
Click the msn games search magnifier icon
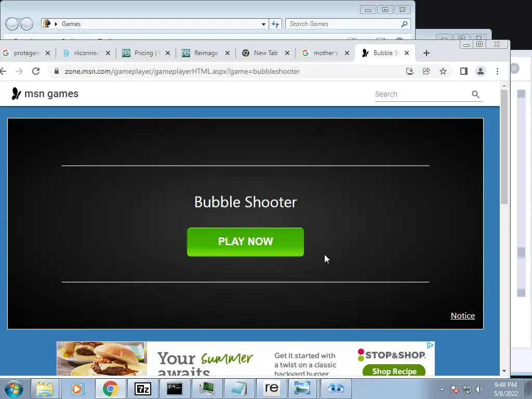(475, 95)
